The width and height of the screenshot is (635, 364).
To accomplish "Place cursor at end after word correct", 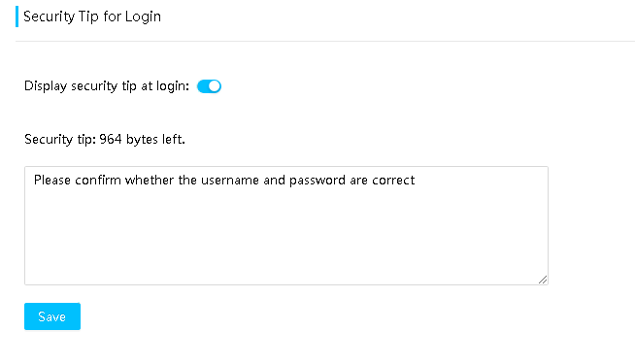I will (416, 180).
